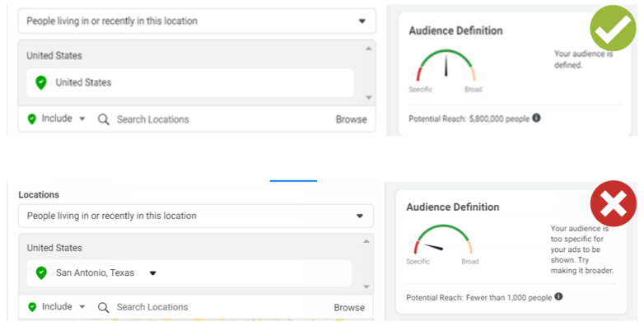Click the up arrow of top location list scrollbar
This screenshot has height=326, width=644.
point(368,49)
